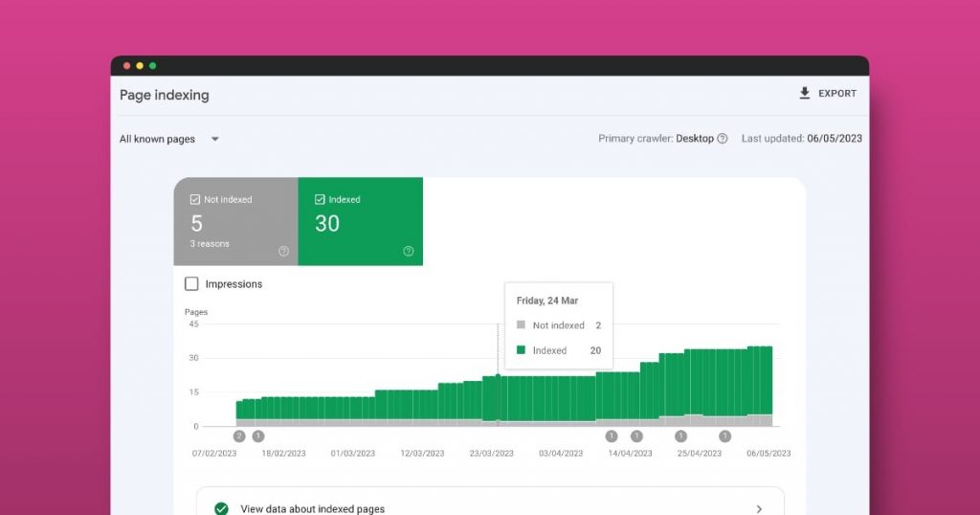Click help icon beside Primary crawler Desktop
Viewport: 980px width, 515px height.
pyautogui.click(x=722, y=139)
